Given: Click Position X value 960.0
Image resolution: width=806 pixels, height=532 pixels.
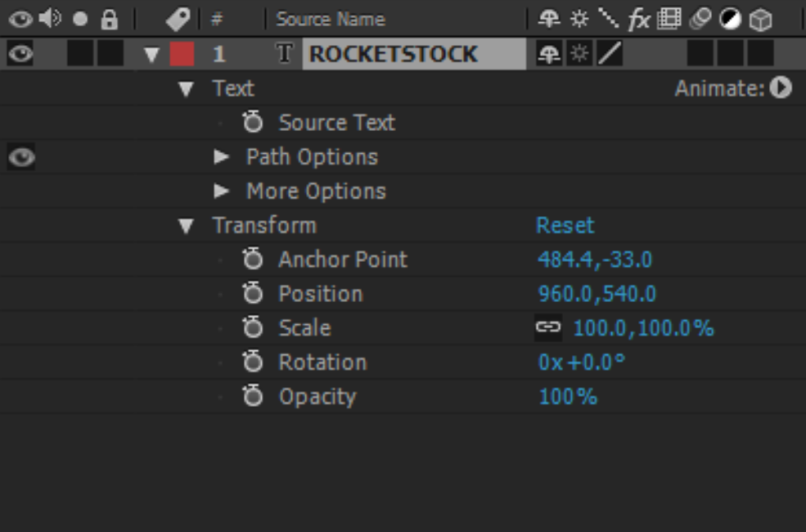Looking at the screenshot, I should 565,294.
